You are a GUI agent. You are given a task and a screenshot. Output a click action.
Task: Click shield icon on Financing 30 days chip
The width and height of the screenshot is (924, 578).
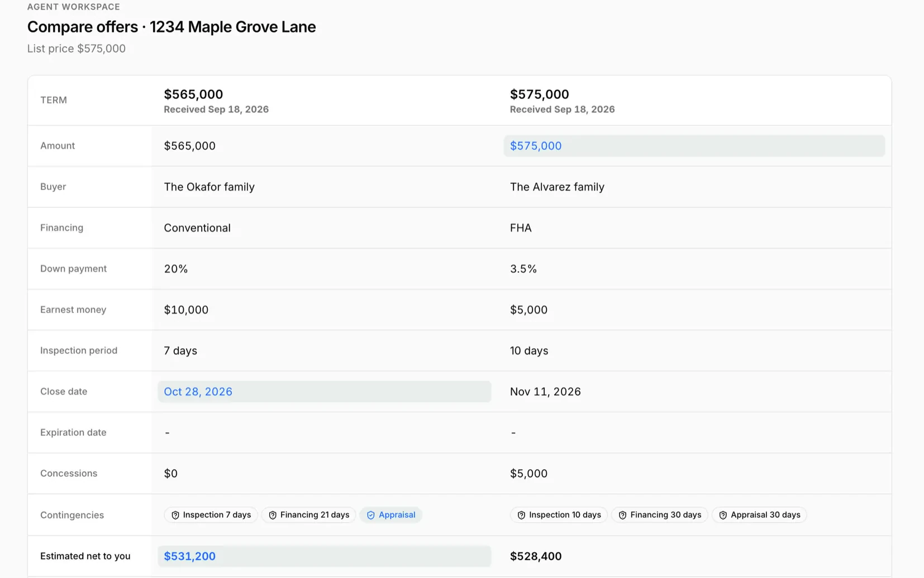click(x=622, y=515)
